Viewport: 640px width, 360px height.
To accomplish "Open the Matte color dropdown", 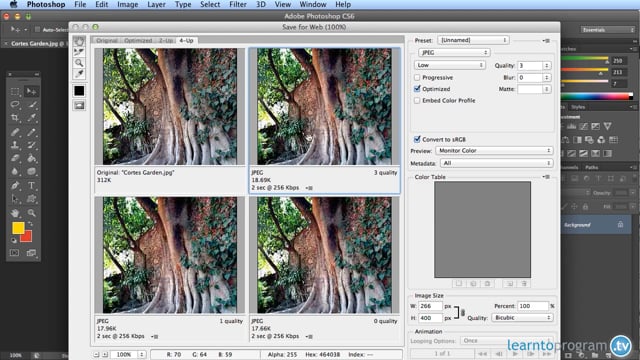I will coord(535,89).
